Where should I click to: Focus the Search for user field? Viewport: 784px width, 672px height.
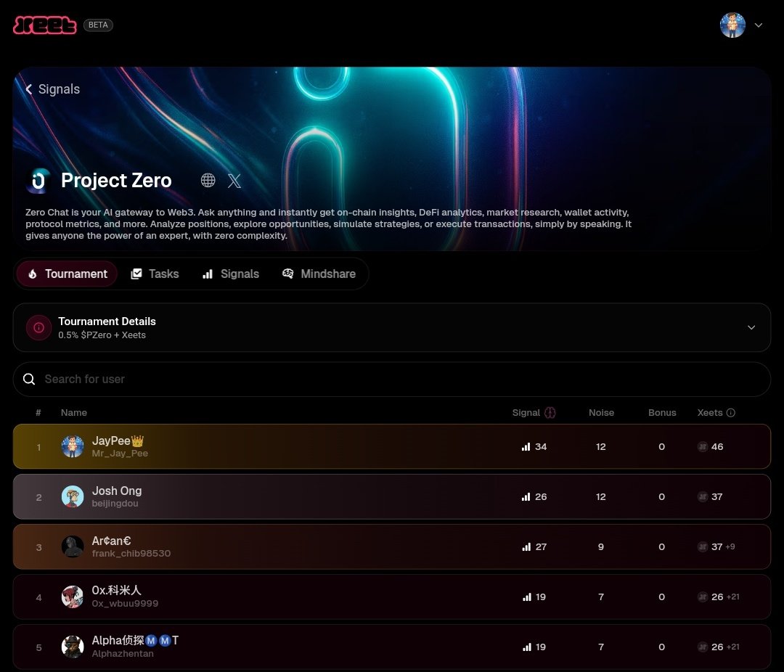pos(391,380)
